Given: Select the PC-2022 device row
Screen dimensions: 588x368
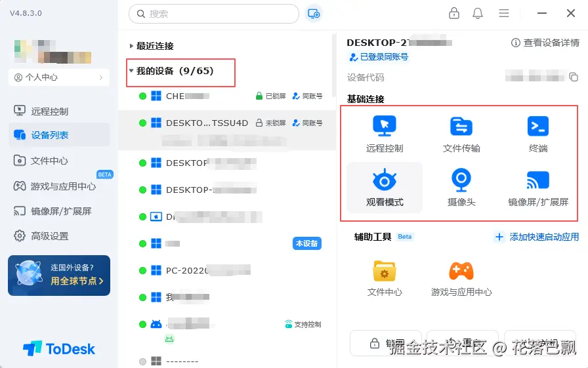Looking at the screenshot, I should pyautogui.click(x=227, y=270).
